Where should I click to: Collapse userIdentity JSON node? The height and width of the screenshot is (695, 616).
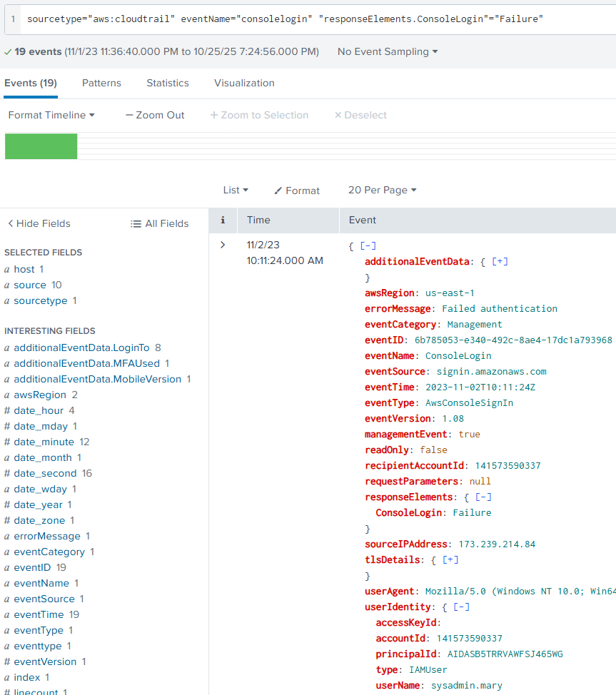pos(461,607)
